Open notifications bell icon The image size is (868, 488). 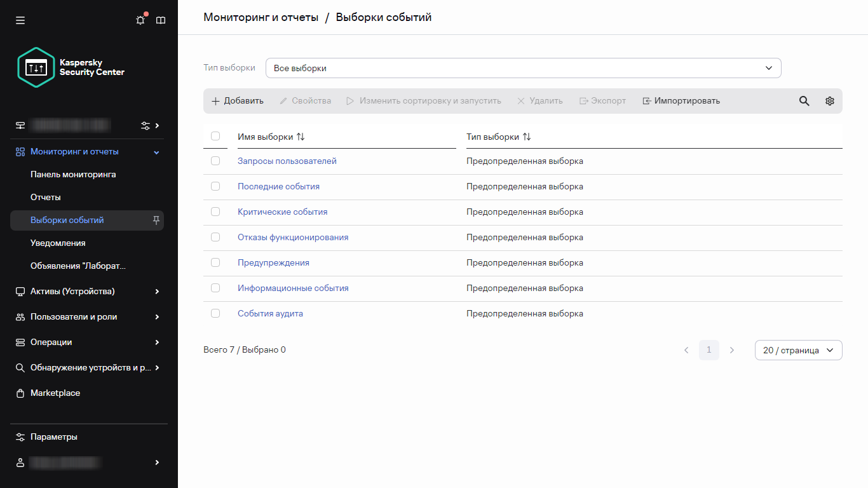click(140, 20)
